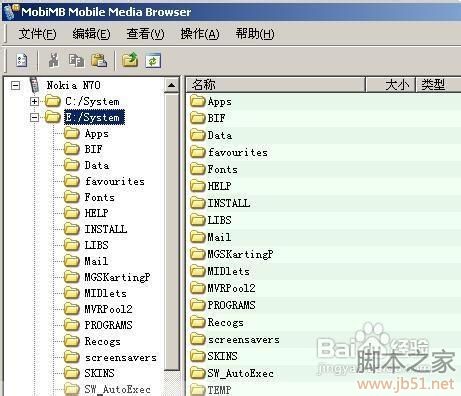Open the 查看(V) menu
This screenshot has width=461, height=396.
[145, 34]
